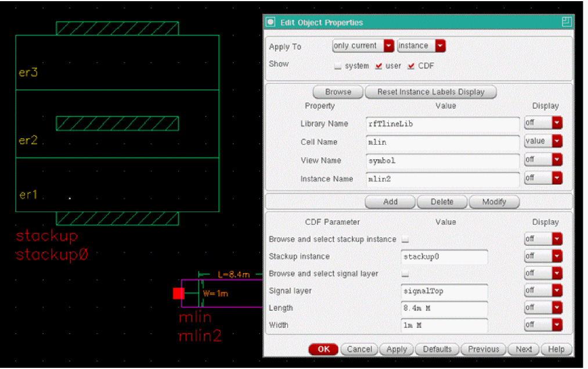Enable the system show checkbox
Screen dimensions: 588x369
338,66
